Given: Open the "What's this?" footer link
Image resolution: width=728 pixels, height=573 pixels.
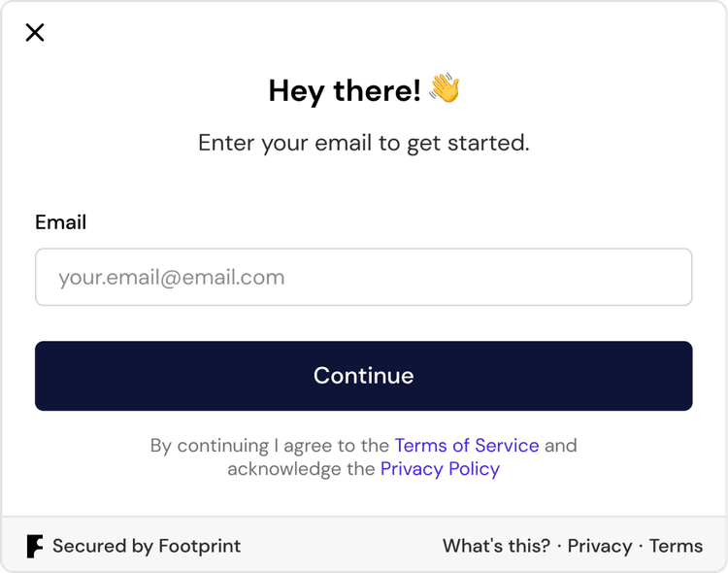Looking at the screenshot, I should pos(496,546).
